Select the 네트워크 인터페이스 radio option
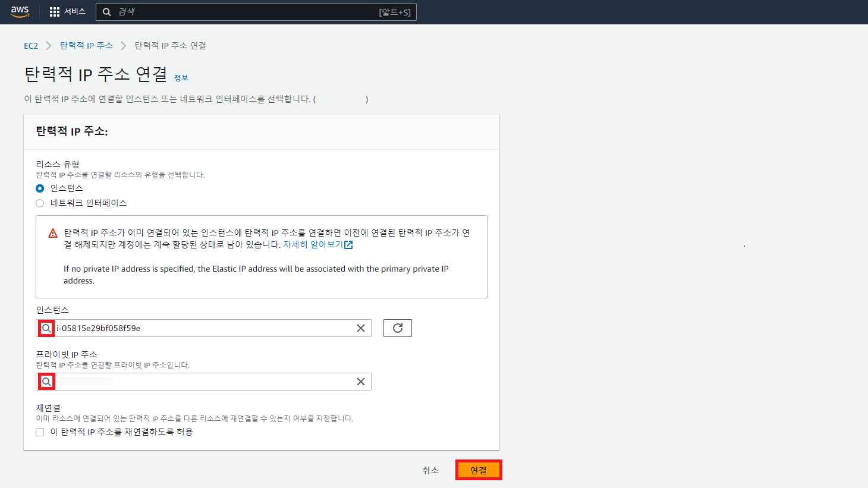This screenshot has width=868, height=488. [x=40, y=203]
